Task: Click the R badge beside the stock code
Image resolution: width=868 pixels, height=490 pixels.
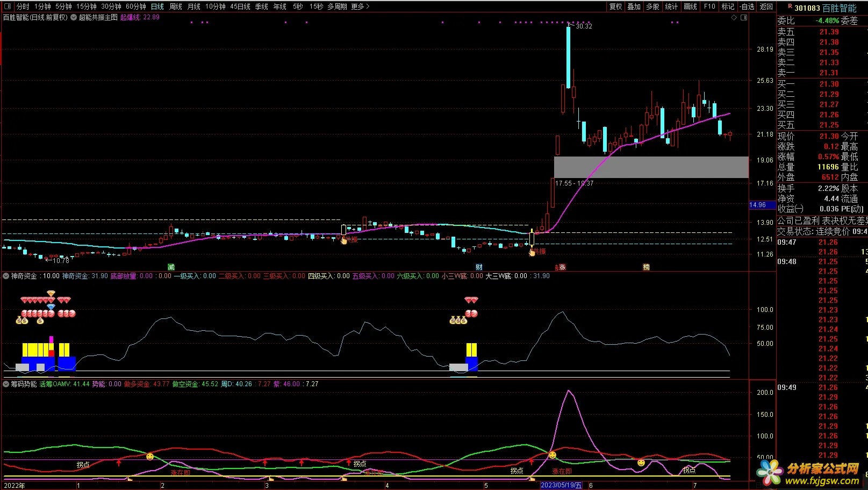Action: (x=790, y=6)
